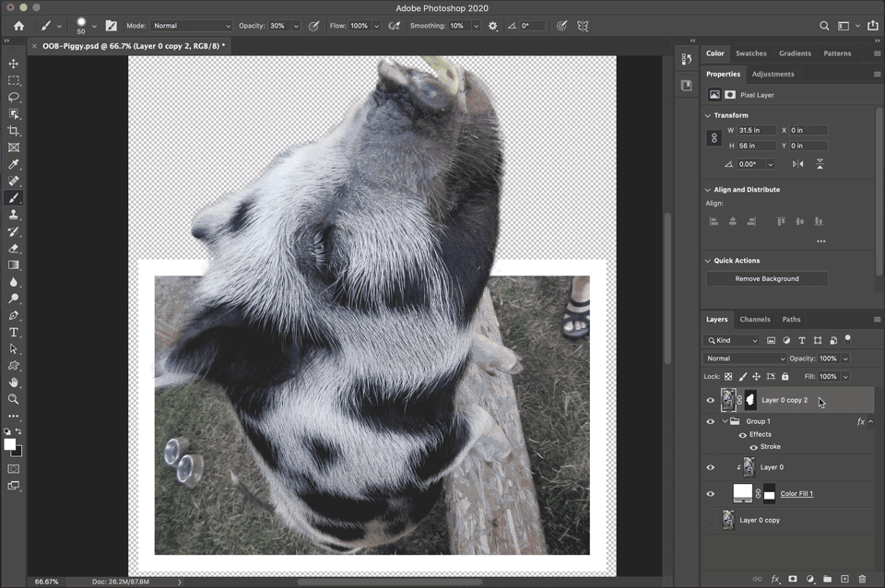Viewport: 885px width, 588px height.
Task: Select the Clone Stamp tool
Action: [14, 215]
